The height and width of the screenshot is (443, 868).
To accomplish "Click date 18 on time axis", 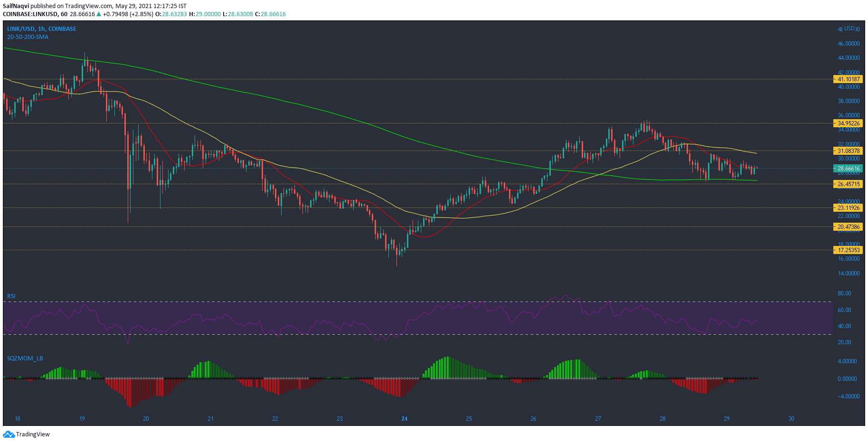I will point(18,419).
